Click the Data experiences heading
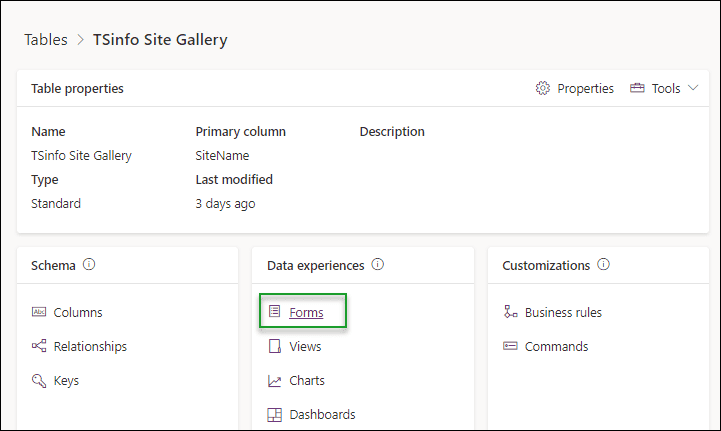 pyautogui.click(x=315, y=265)
